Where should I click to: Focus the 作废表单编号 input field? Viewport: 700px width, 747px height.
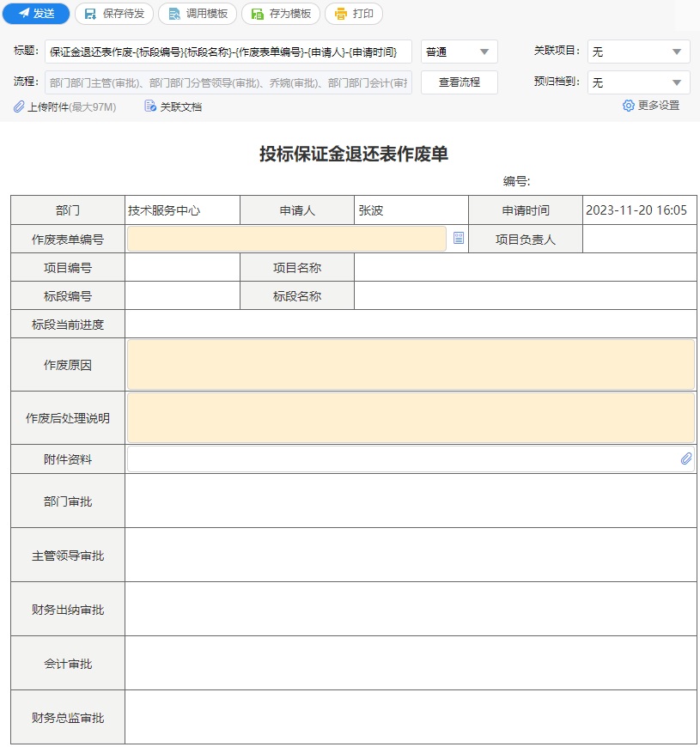[x=286, y=239]
